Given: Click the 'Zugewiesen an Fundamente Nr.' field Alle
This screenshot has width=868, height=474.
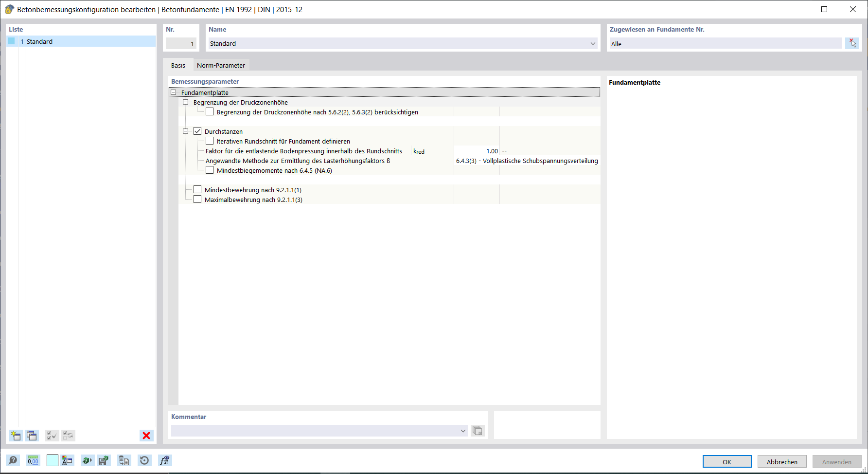Looking at the screenshot, I should click(x=726, y=43).
